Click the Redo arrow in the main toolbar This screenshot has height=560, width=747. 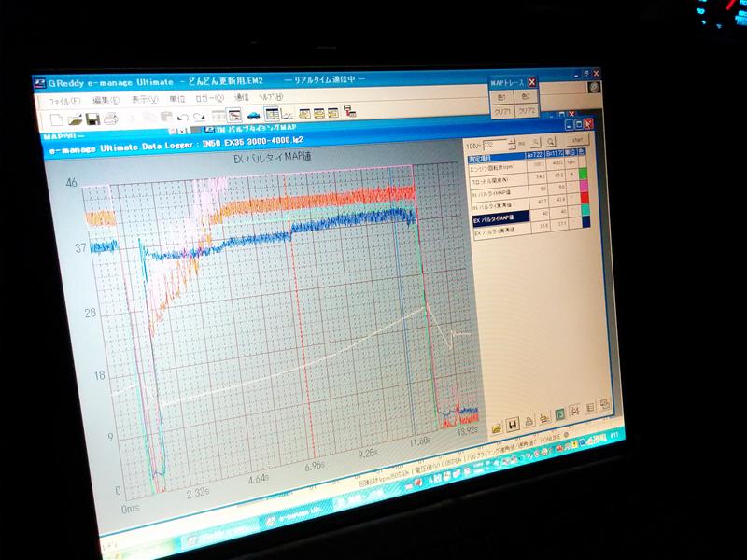[x=199, y=116]
